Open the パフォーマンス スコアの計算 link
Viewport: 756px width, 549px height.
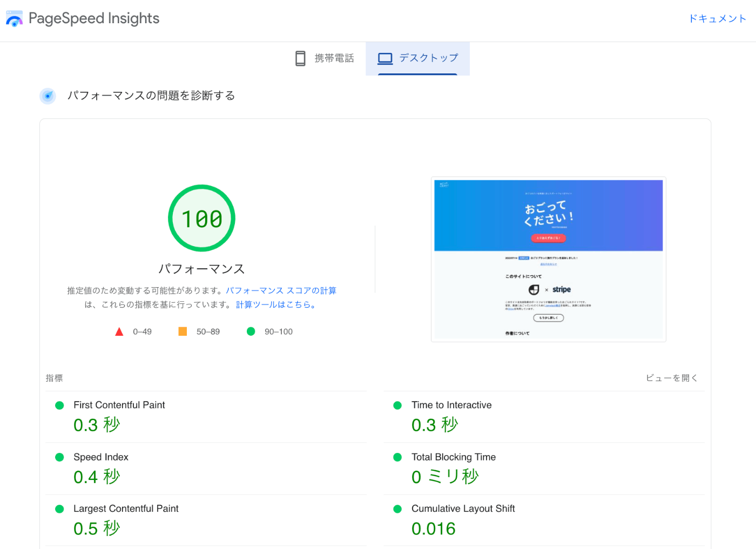[281, 290]
